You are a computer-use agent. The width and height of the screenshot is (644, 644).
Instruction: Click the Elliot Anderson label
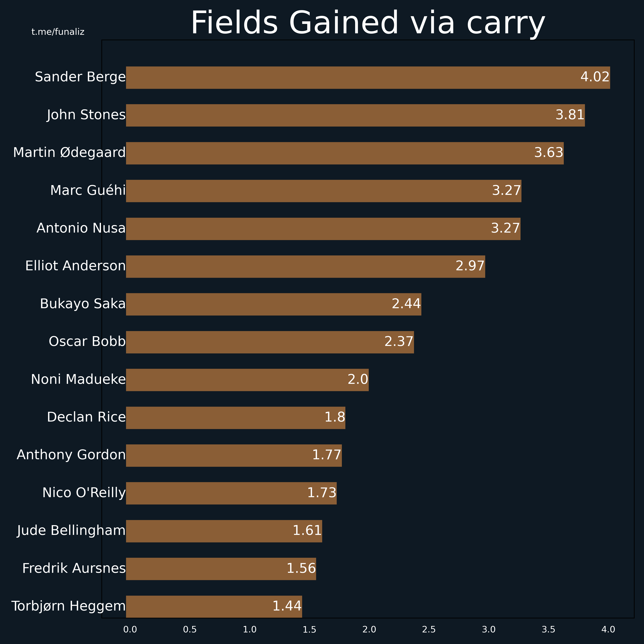click(x=76, y=266)
